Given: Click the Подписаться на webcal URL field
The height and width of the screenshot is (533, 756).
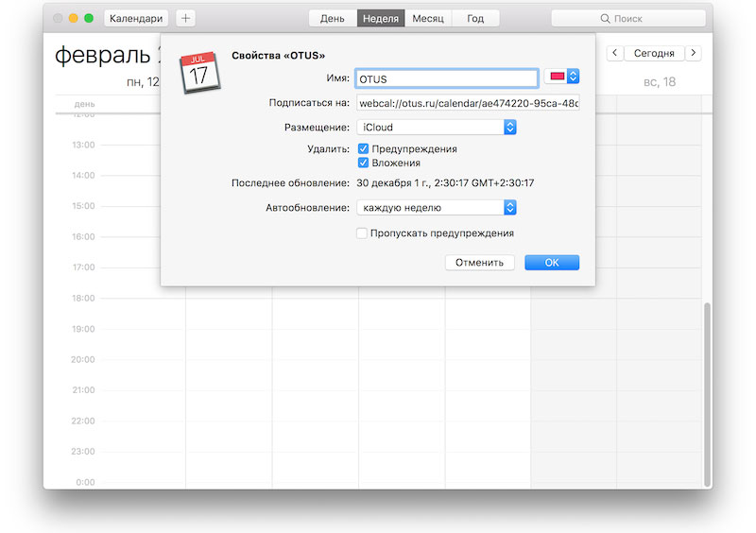Looking at the screenshot, I should click(468, 103).
